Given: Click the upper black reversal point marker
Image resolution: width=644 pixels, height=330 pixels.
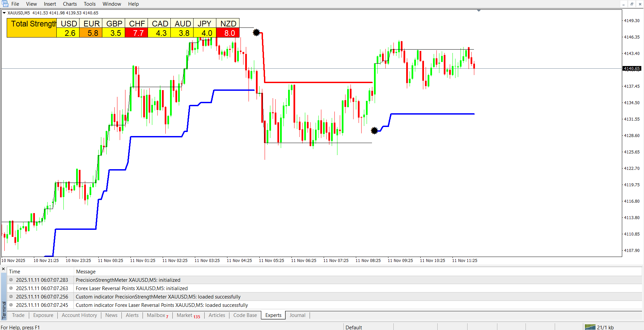Looking at the screenshot, I should click(x=256, y=32).
